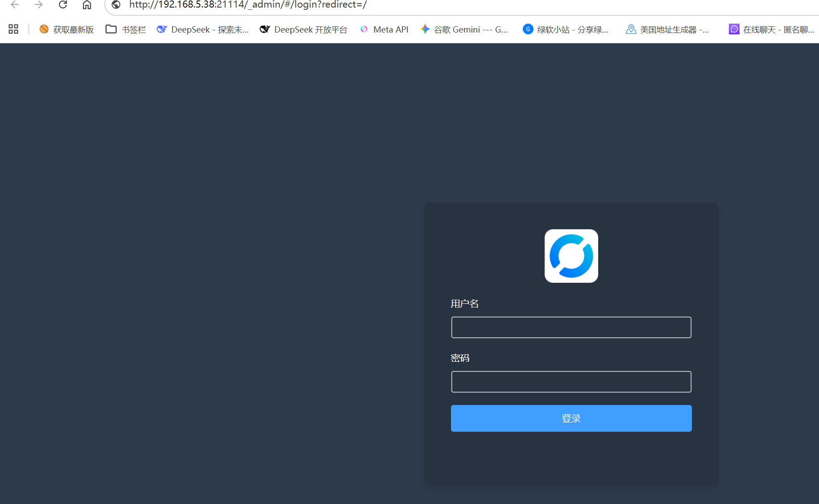
Task: Open the DeepSeek 开放平台 bookmark
Action: point(303,29)
